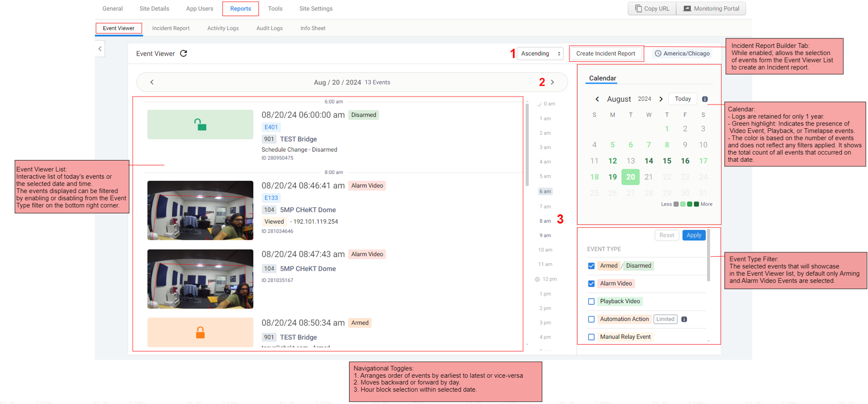Screen dimensions: 868x404
Task: Click the E133 event tag
Action: 271,198
